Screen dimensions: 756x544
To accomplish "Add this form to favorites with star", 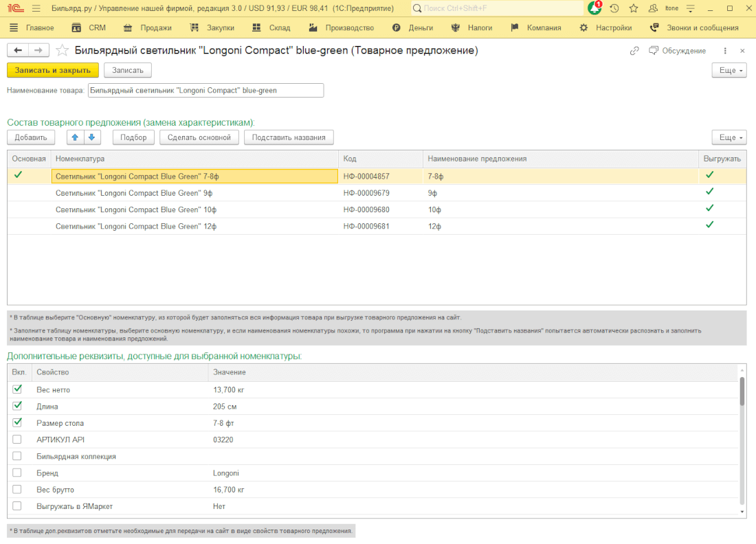I will click(x=62, y=50).
